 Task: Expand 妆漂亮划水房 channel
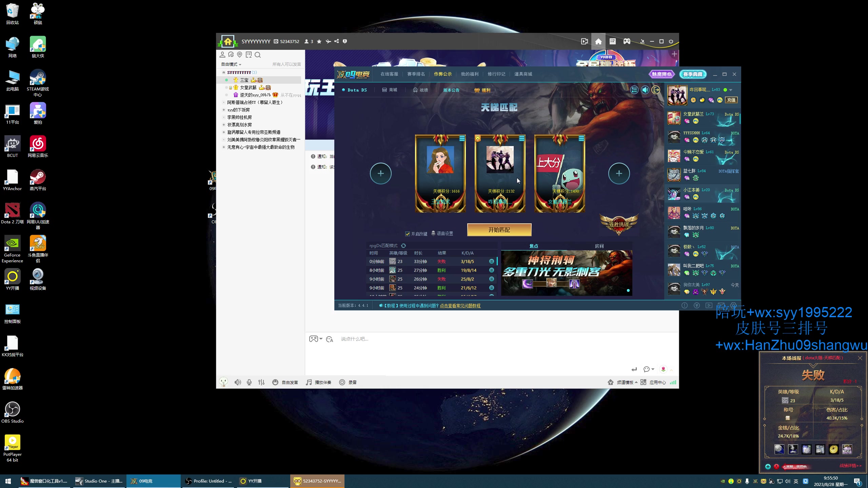point(224,125)
